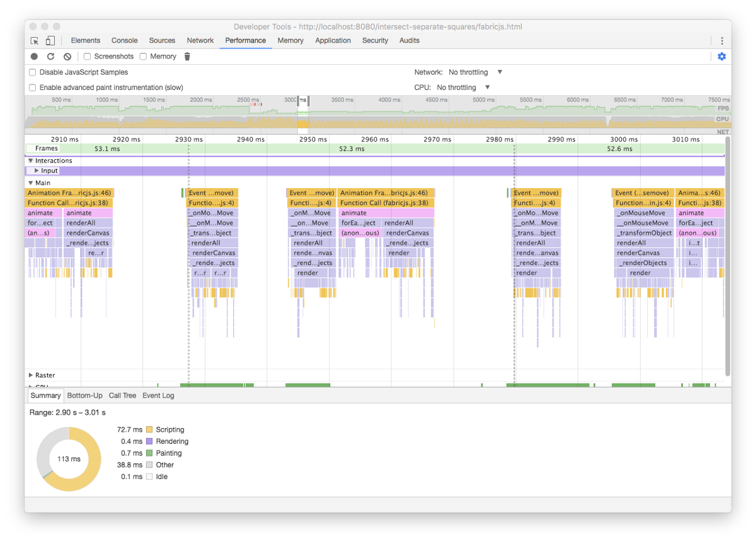This screenshot has height=542, width=756.
Task: Open the CPU throttling dropdown
Action: tap(463, 88)
